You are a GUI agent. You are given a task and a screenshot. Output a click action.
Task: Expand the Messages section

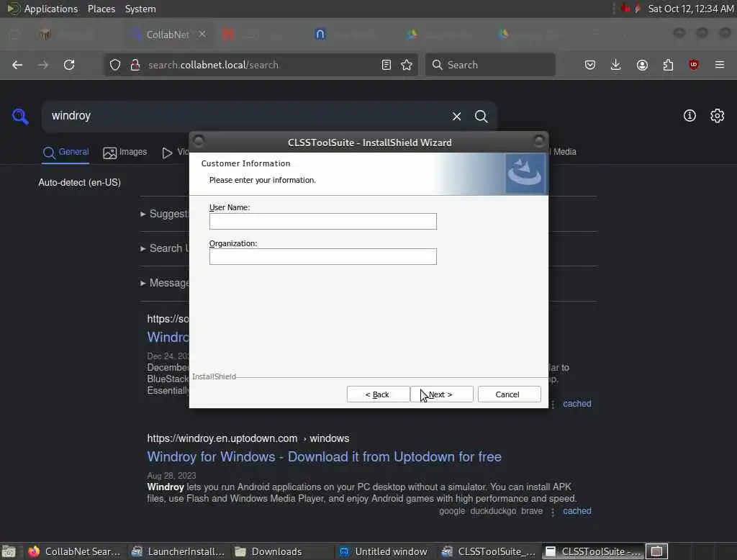click(165, 283)
